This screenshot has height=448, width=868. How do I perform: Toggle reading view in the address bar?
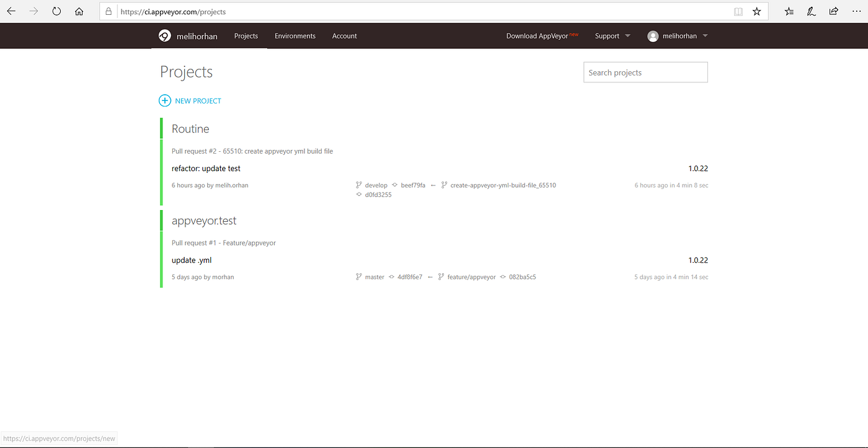pos(738,11)
